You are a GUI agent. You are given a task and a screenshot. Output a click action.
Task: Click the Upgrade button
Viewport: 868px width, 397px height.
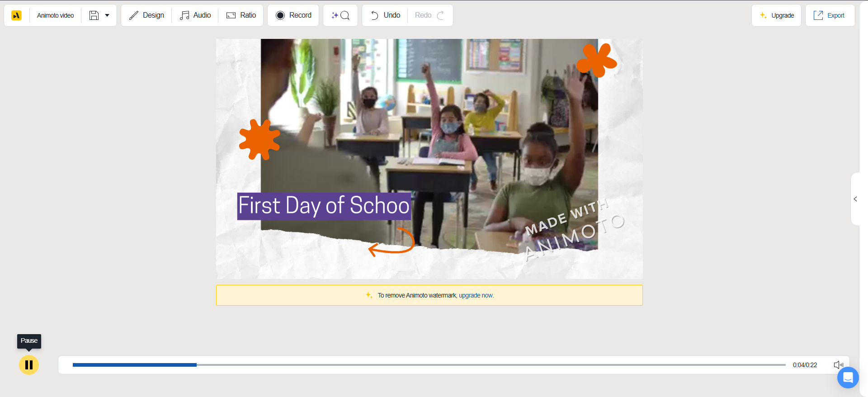click(x=777, y=15)
